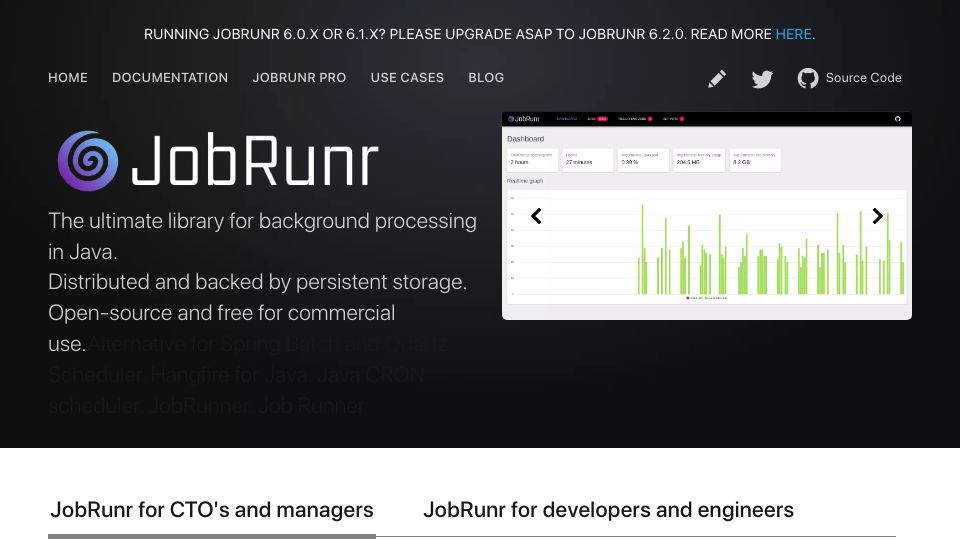This screenshot has width=960, height=540.
Task: Open the JOBRUNR PRO page
Action: click(x=299, y=78)
